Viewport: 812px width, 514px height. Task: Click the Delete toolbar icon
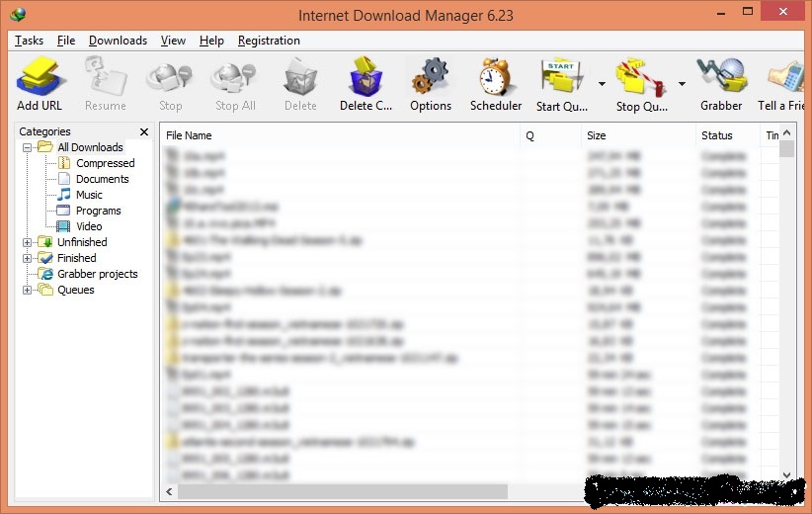300,77
